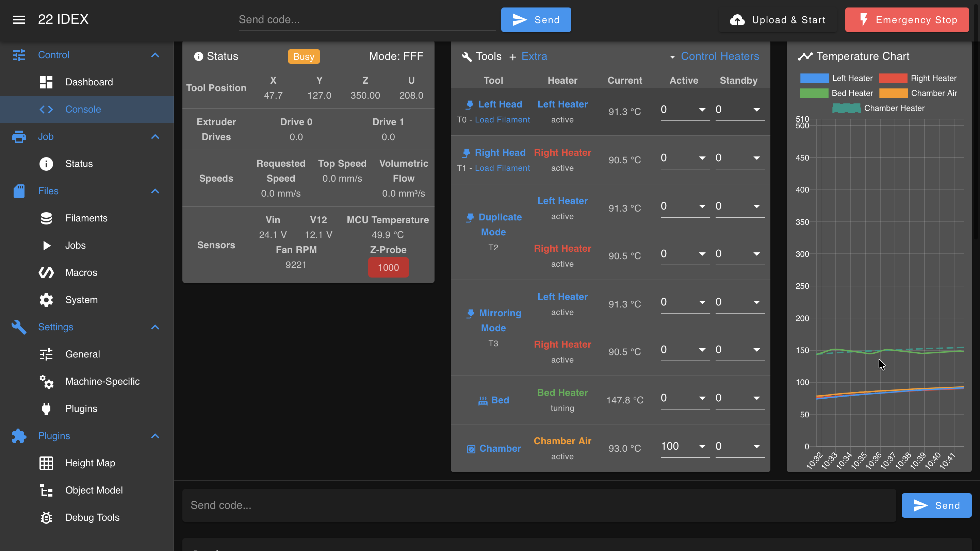Click the Emergency Stop button

[x=907, y=20]
